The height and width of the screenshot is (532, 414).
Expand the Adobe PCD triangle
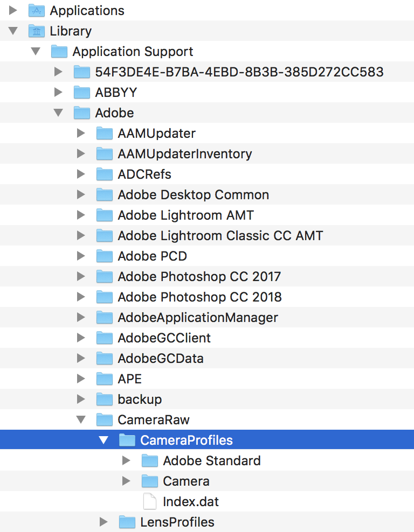pos(81,256)
